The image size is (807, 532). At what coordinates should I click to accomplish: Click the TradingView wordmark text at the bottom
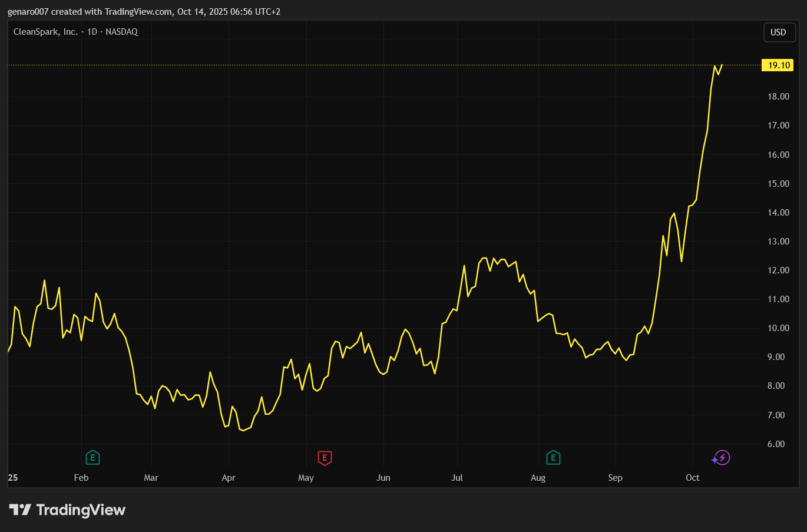tap(81, 510)
